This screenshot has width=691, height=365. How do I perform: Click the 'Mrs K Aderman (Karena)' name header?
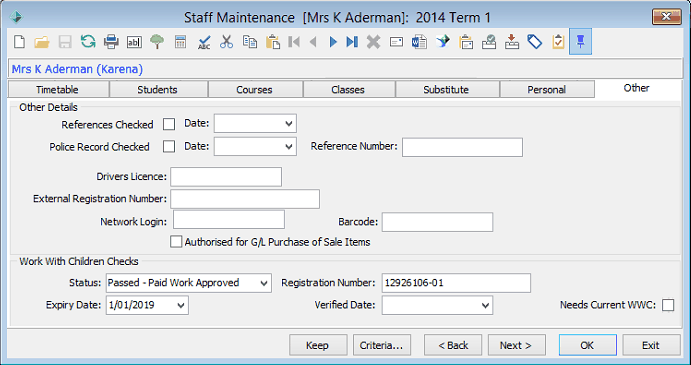point(77,69)
